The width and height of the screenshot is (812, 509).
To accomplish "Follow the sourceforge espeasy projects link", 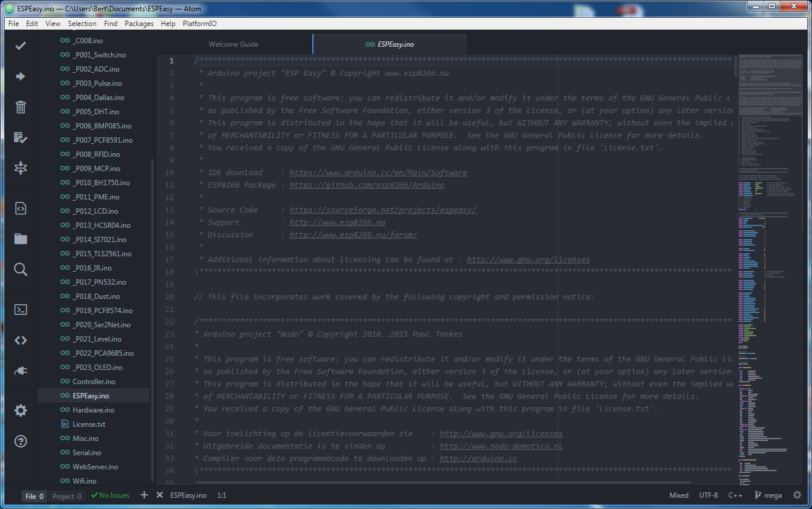I will coord(383,210).
